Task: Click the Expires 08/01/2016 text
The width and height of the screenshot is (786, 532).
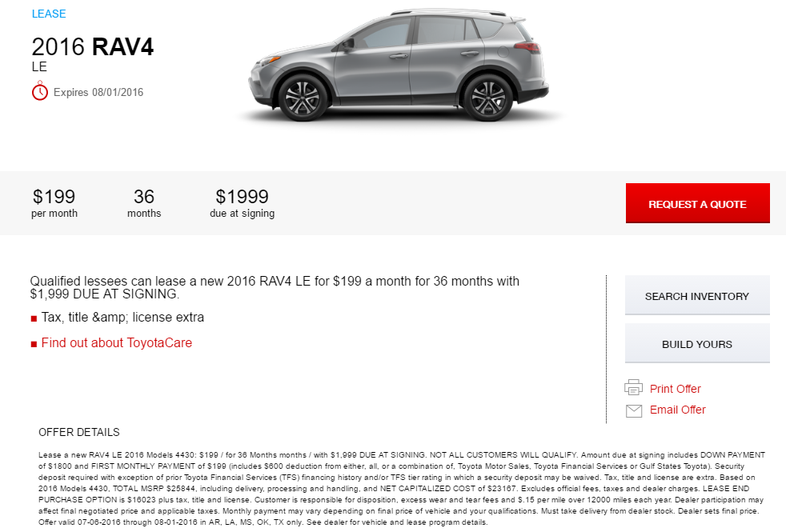Action: click(98, 92)
